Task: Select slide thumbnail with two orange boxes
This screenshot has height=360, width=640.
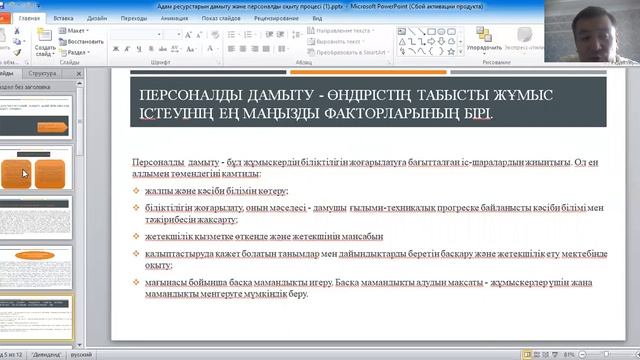Action: (x=36, y=168)
